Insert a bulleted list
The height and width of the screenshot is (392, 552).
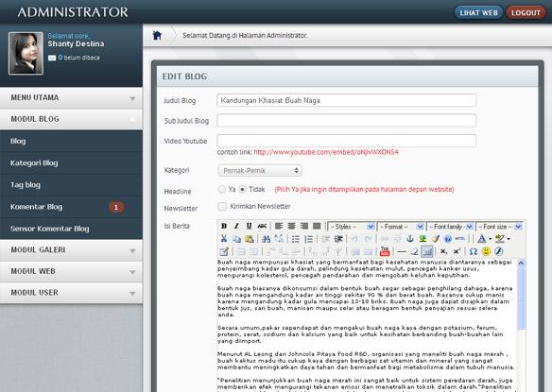click(x=296, y=239)
